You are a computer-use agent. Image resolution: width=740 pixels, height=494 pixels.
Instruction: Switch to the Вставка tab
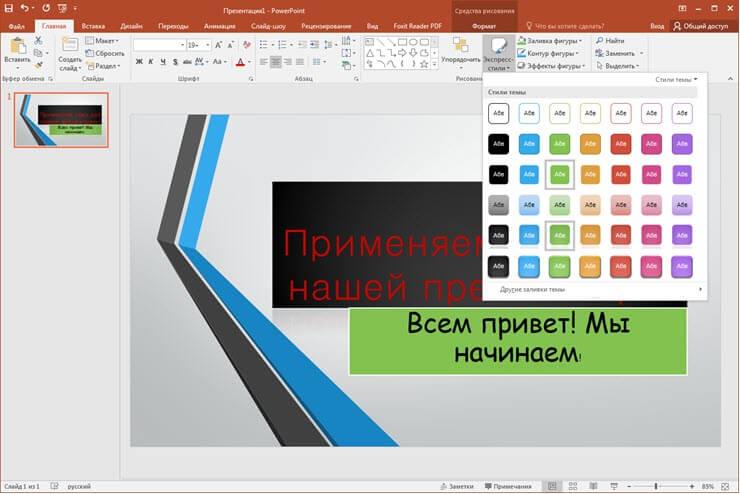click(93, 26)
